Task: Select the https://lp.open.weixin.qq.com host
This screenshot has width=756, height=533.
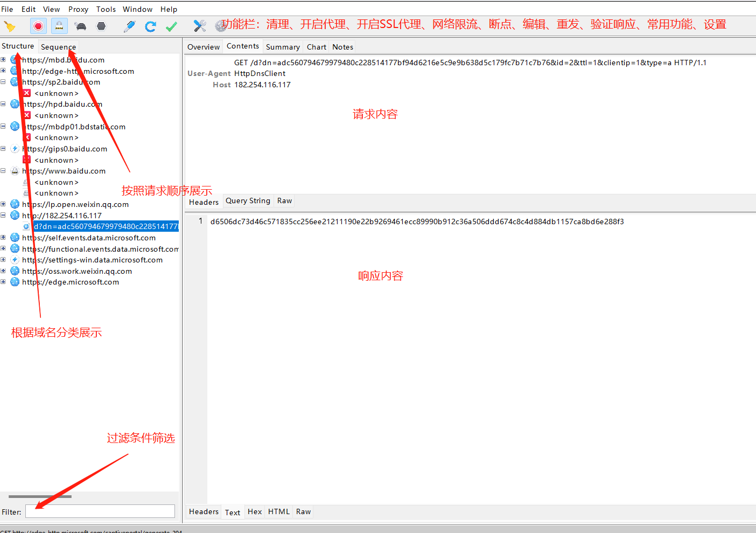Action: coord(75,204)
